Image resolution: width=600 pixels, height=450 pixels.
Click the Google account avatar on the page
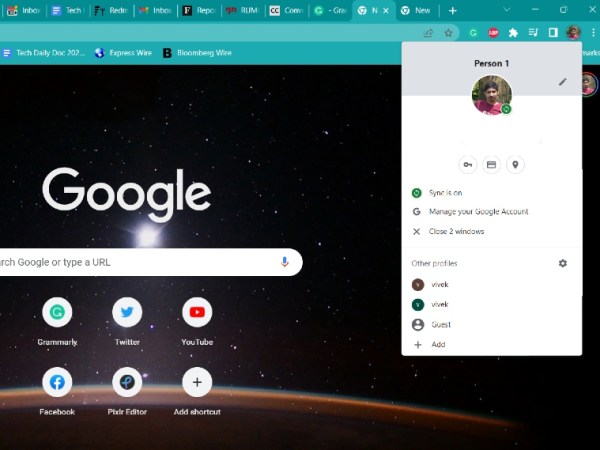pos(590,84)
